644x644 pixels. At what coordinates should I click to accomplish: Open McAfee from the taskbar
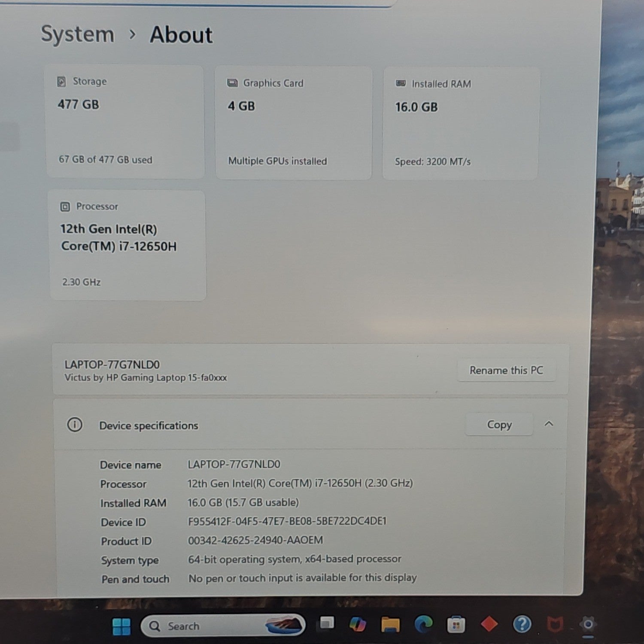click(555, 624)
